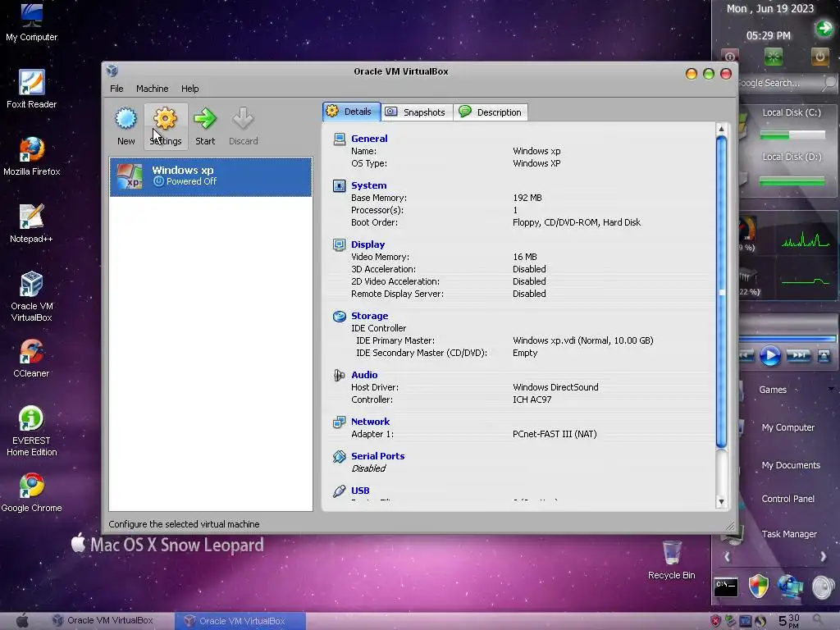Open the Audio section link
The width and height of the screenshot is (840, 630).
tap(364, 374)
